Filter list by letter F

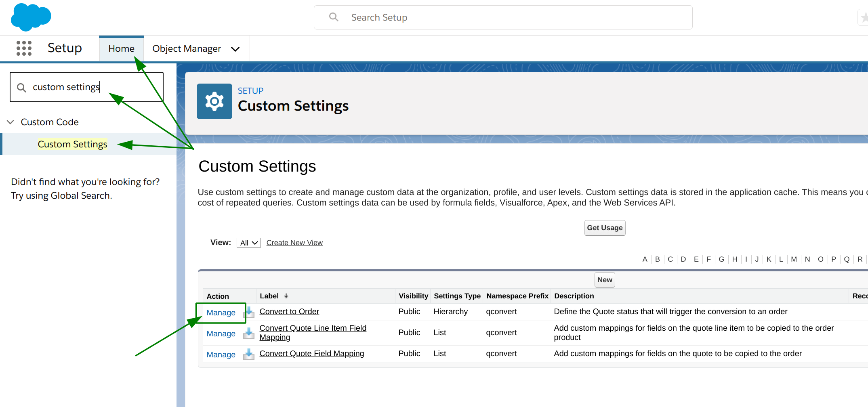[x=708, y=259]
